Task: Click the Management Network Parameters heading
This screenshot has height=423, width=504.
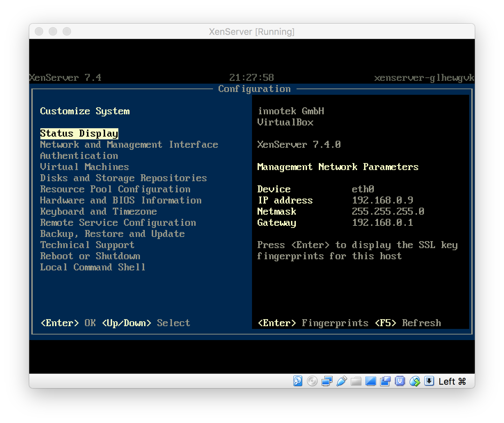Action: point(338,167)
